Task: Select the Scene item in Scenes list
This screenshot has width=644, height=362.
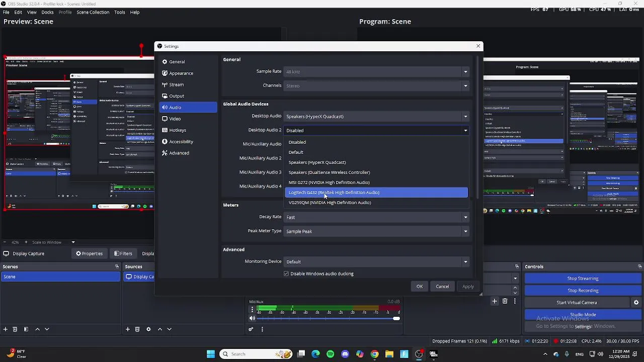Action: pos(60,277)
